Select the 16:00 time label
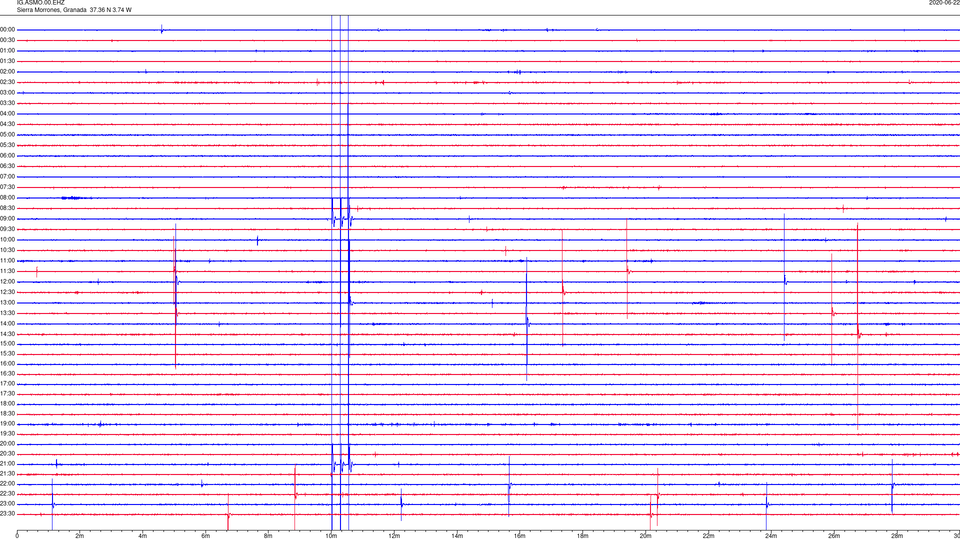Screen dimensions: 960x540 (8, 364)
